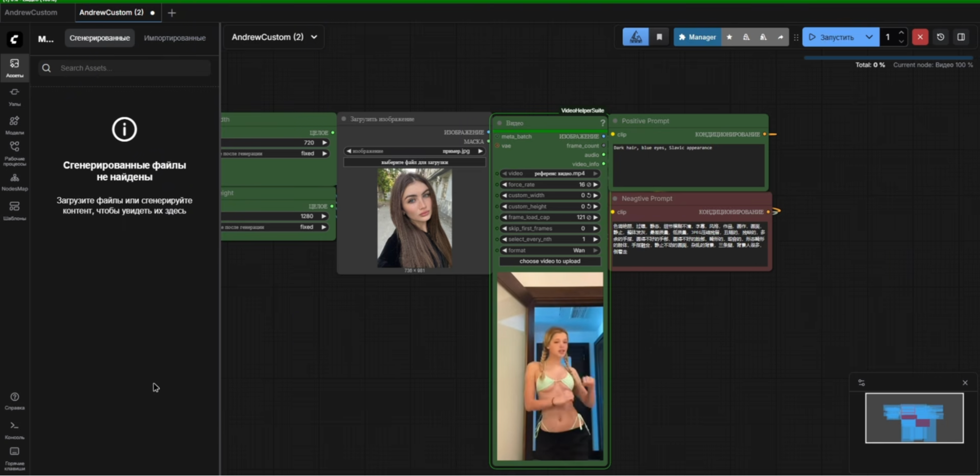
Task: Click the magnifier icon in asset search
Action: (x=47, y=68)
